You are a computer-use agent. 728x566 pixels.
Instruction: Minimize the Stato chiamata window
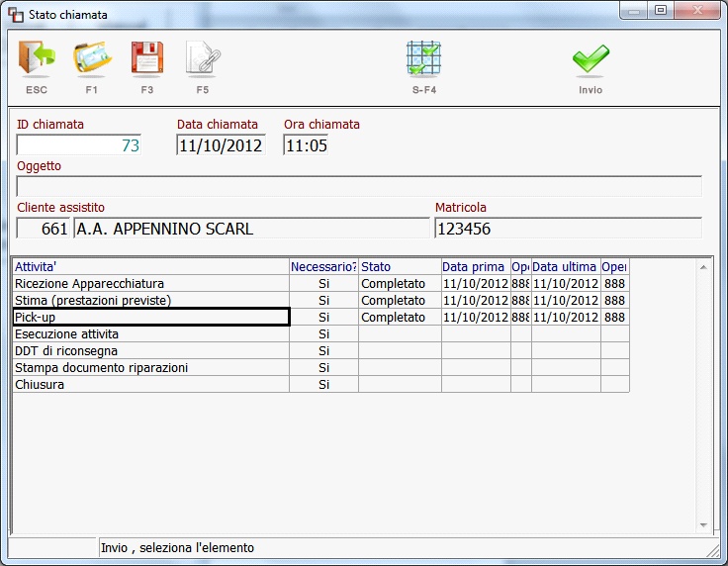click(x=634, y=10)
